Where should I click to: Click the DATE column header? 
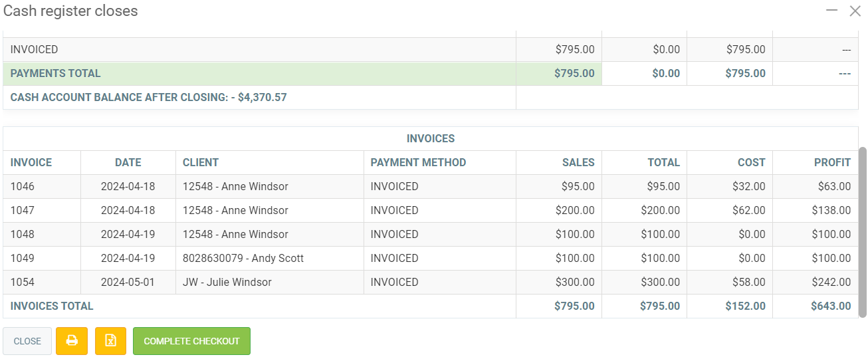[128, 162]
